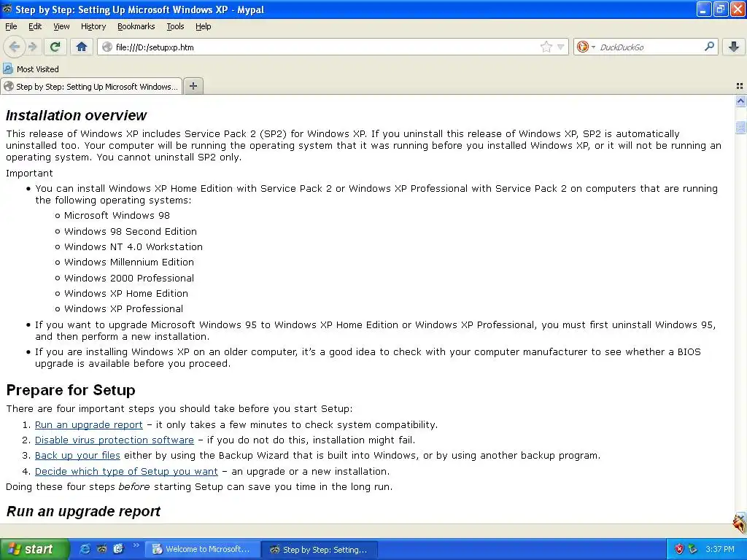Open the History menu
This screenshot has width=747, height=560.
(93, 26)
